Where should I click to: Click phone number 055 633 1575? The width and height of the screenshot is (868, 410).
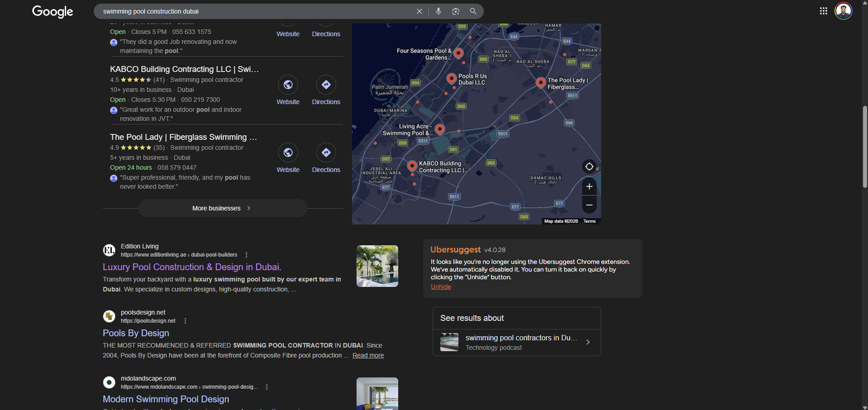[x=192, y=32]
